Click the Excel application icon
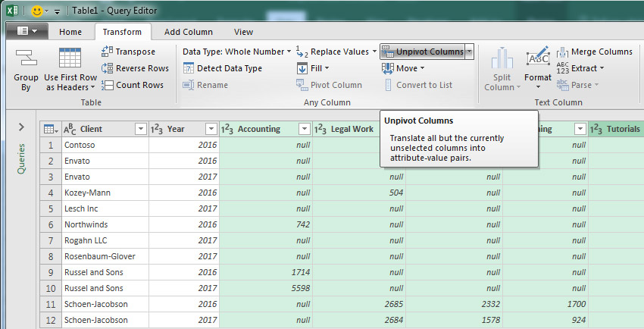 (x=12, y=11)
